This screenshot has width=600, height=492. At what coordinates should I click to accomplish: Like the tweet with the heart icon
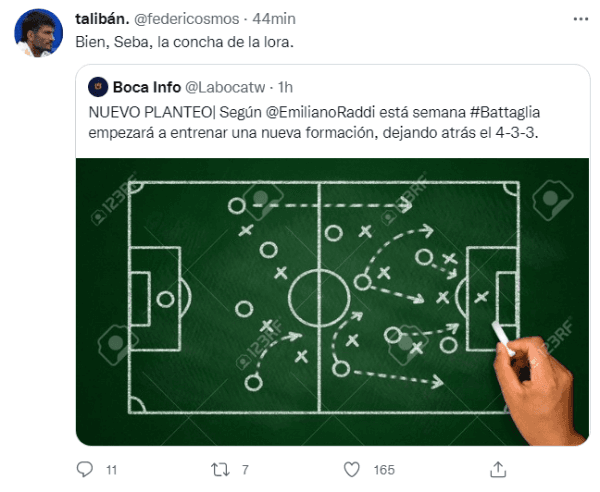click(352, 468)
